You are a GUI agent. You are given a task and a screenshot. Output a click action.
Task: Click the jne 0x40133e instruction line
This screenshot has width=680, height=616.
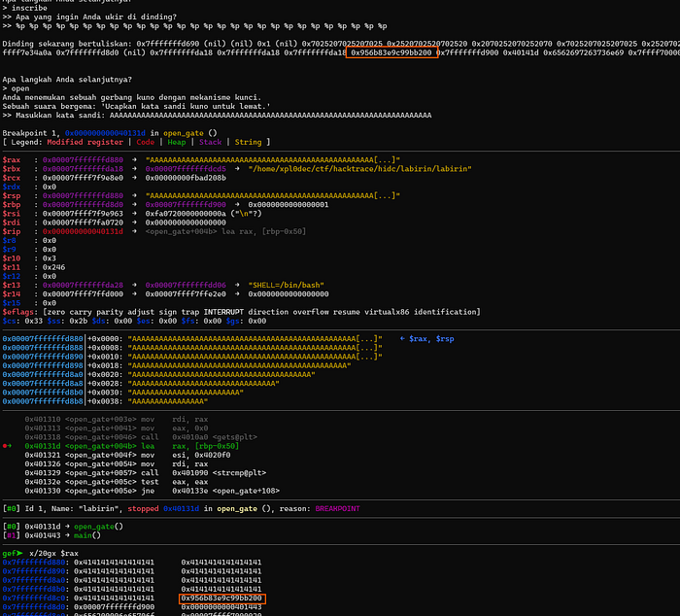(153, 491)
